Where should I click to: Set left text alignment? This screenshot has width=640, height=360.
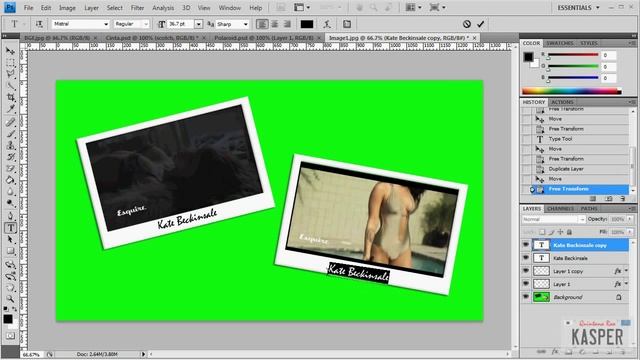click(262, 24)
